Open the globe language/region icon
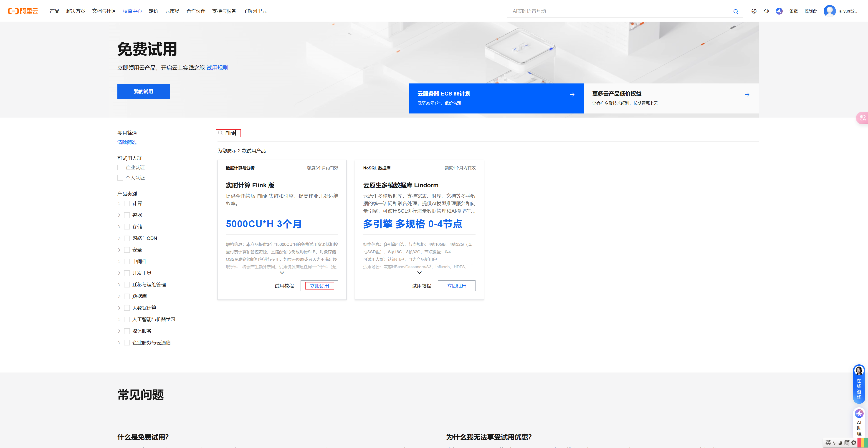 (x=754, y=11)
